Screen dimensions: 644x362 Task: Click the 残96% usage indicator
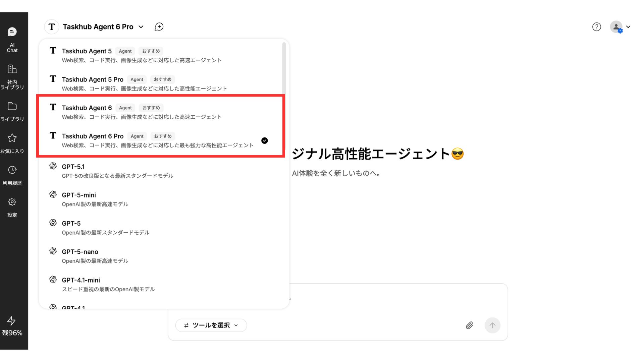12,326
